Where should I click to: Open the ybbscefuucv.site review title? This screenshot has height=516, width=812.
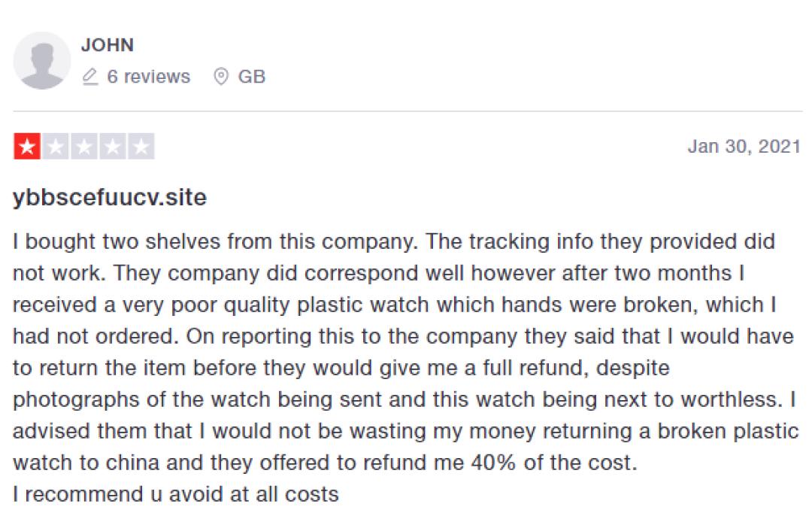point(110,198)
